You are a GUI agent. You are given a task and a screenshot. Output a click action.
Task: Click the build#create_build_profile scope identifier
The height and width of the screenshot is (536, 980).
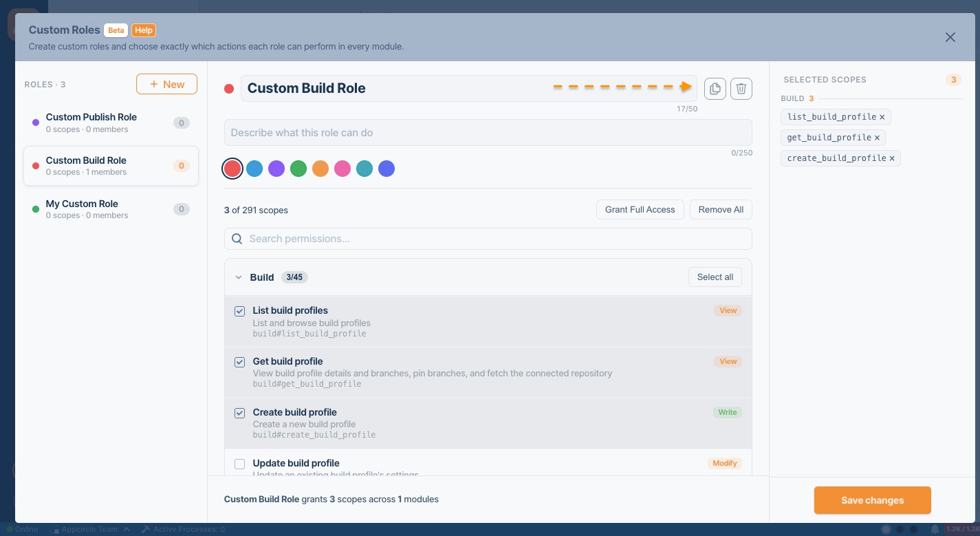click(314, 435)
